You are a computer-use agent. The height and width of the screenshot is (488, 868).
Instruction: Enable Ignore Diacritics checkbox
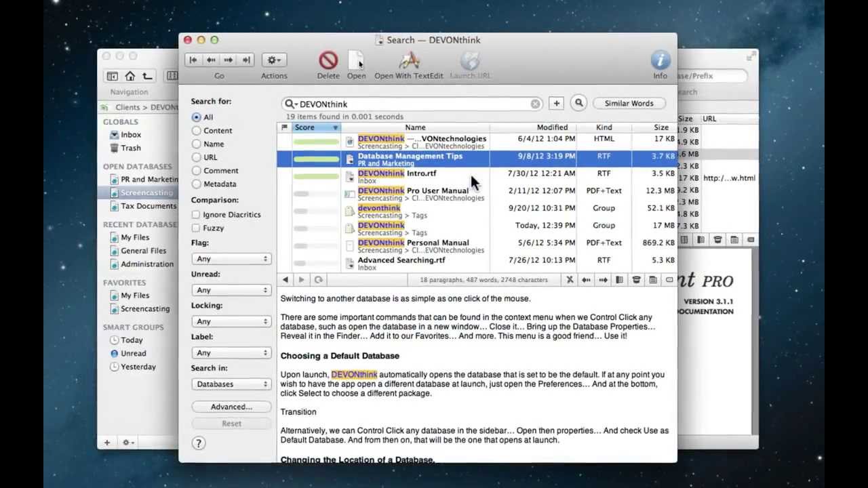coord(196,215)
